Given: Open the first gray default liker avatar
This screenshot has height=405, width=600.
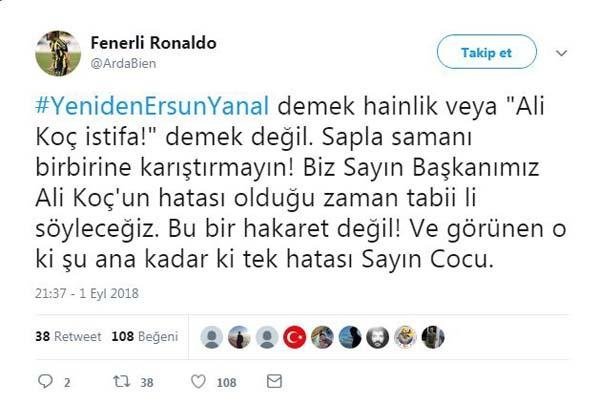Looking at the screenshot, I should click(x=213, y=337).
